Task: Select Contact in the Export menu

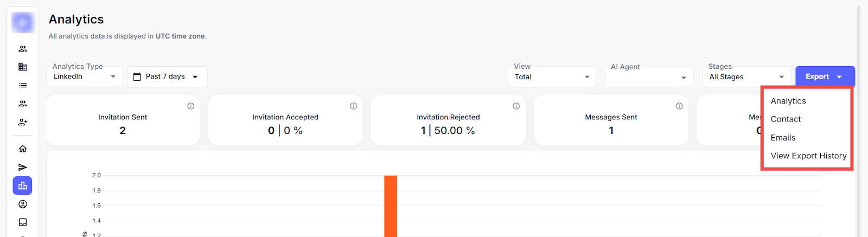Action: [x=786, y=119]
